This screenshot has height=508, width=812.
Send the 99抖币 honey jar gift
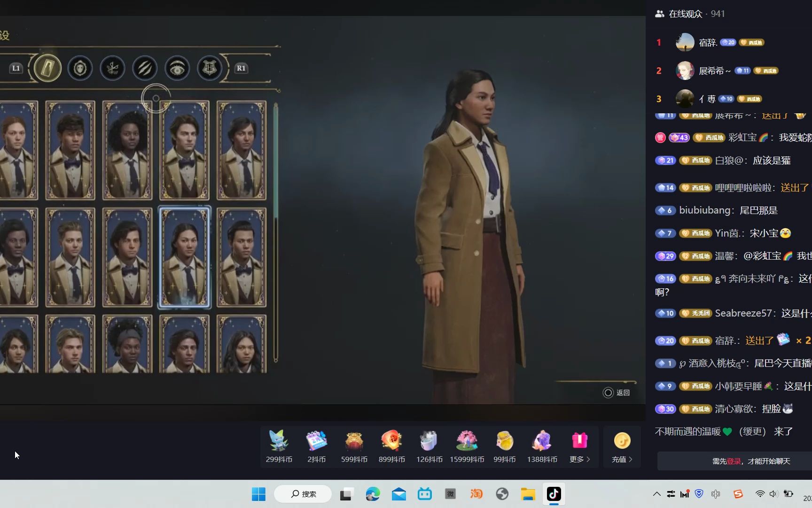tap(505, 447)
